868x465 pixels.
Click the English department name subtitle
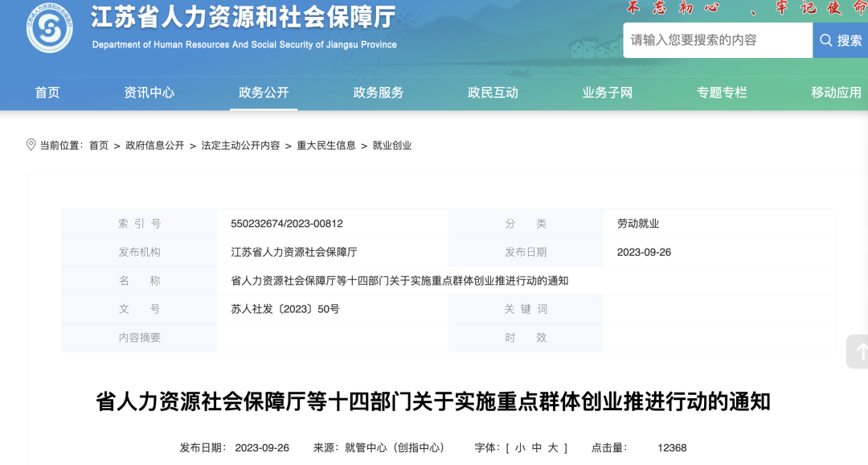(x=244, y=44)
